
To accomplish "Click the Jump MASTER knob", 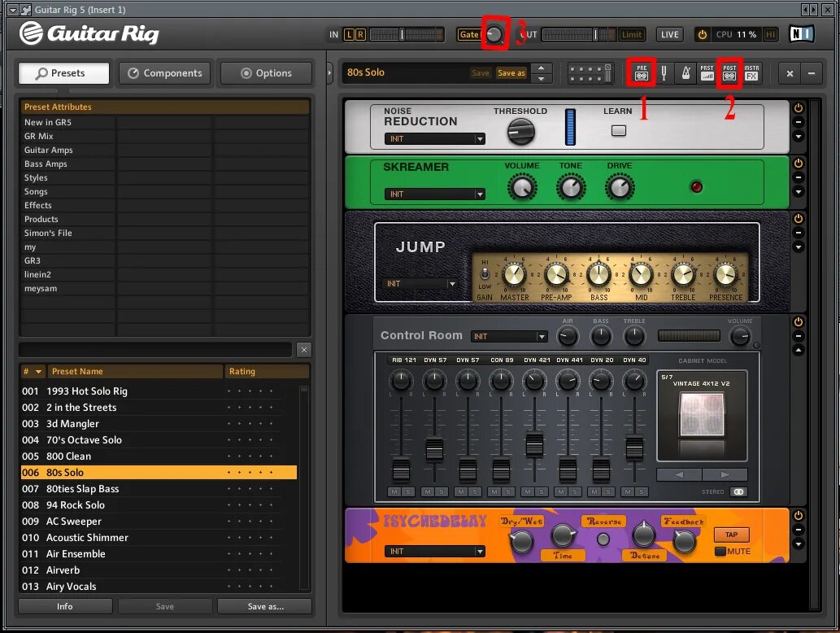I will pyautogui.click(x=514, y=275).
